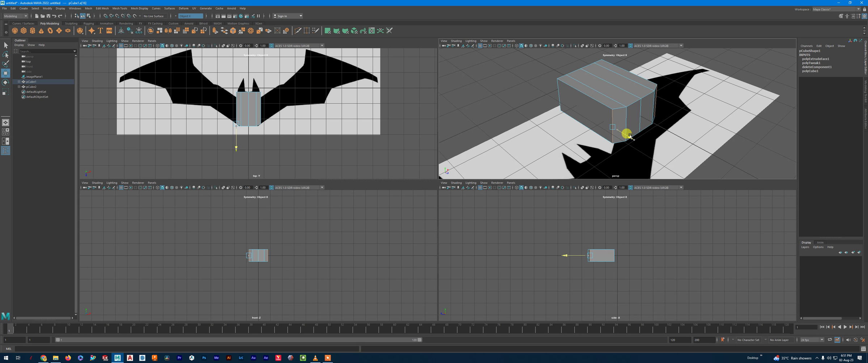Image resolution: width=868 pixels, height=363 pixels.
Task: Create a polygon torus from the shelf
Action: pos(50,31)
